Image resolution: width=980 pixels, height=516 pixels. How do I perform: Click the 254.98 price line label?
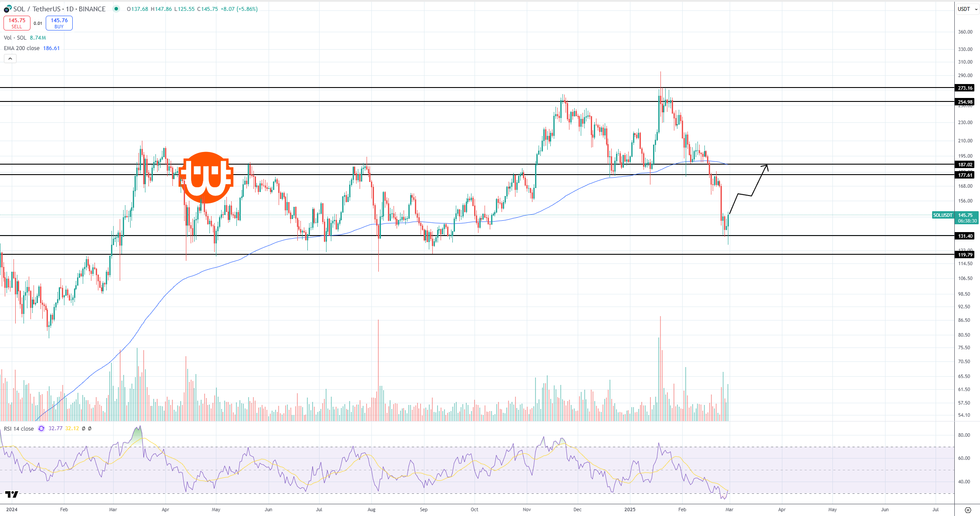(x=965, y=102)
